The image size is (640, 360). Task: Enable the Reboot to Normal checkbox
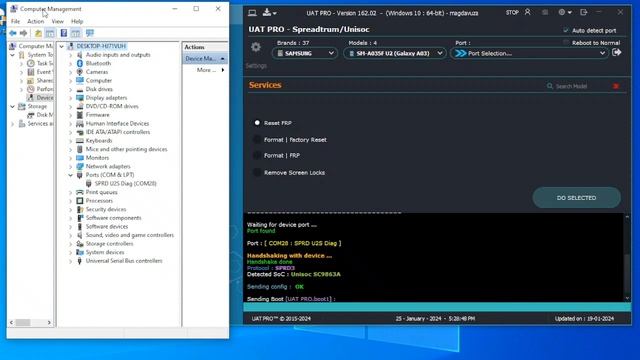(x=566, y=42)
